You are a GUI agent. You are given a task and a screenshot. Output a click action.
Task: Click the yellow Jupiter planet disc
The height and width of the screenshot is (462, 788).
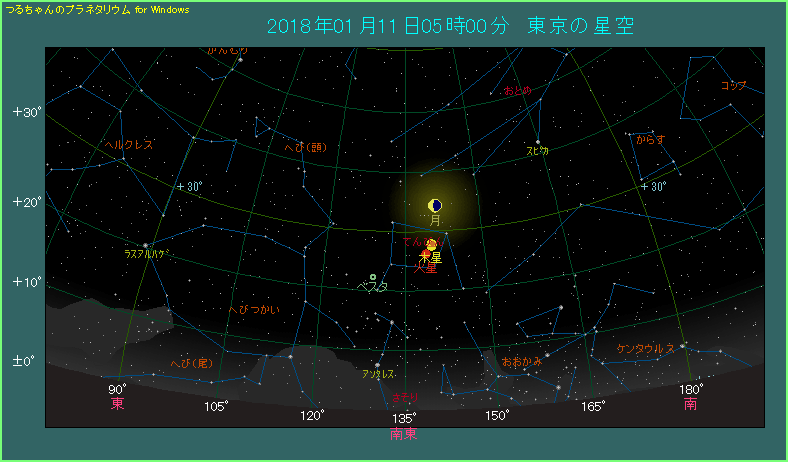(x=432, y=245)
